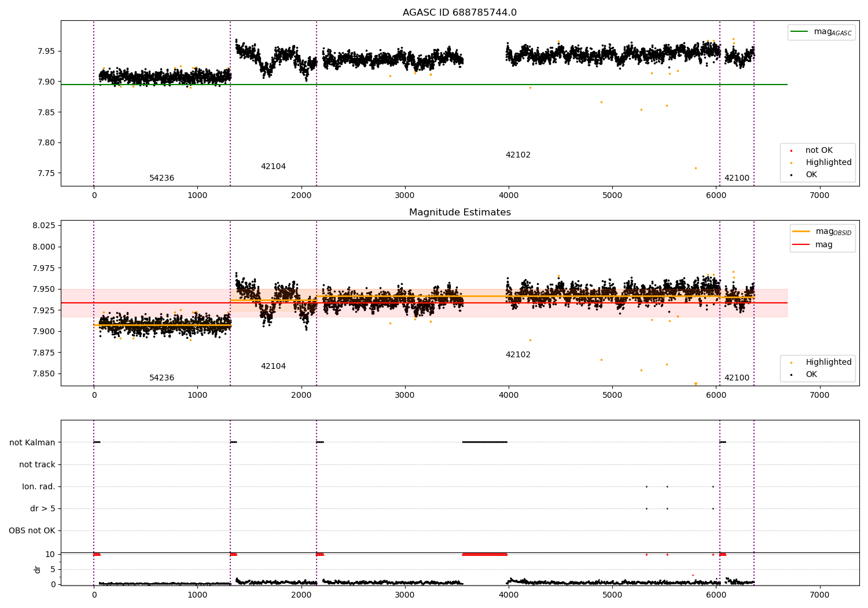Click the long run of red dr markers
This screenshot has height=608, width=868.
tap(485, 554)
